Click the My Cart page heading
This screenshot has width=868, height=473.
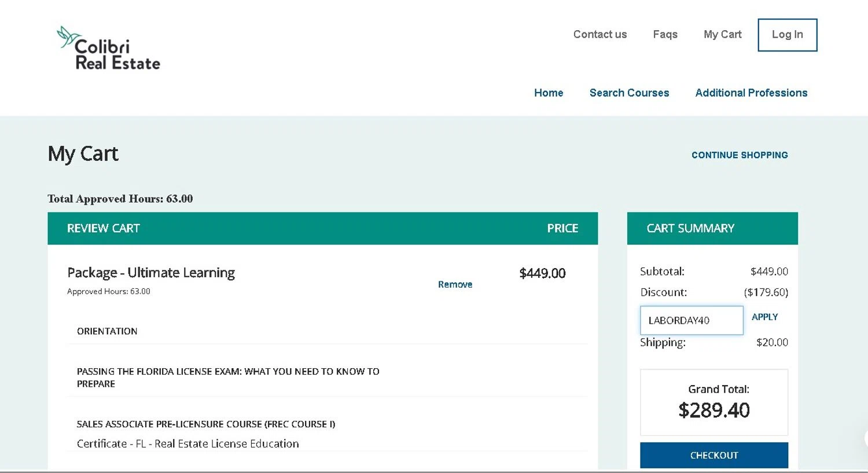(x=83, y=154)
